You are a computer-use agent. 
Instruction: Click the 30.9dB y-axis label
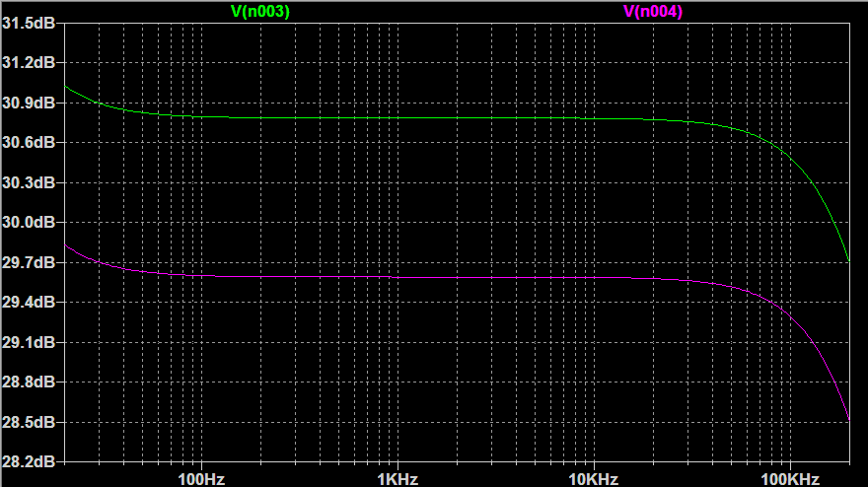point(29,104)
